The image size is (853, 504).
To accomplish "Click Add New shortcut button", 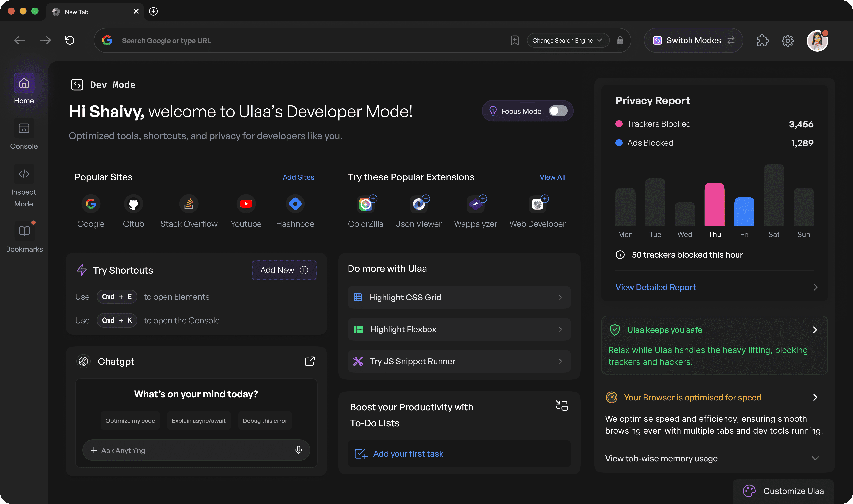I will (284, 270).
